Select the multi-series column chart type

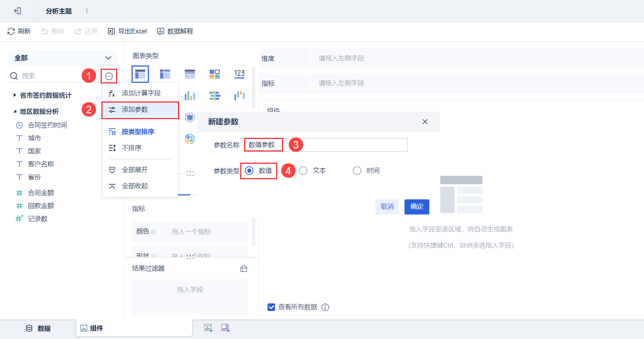pyautogui.click(x=190, y=96)
